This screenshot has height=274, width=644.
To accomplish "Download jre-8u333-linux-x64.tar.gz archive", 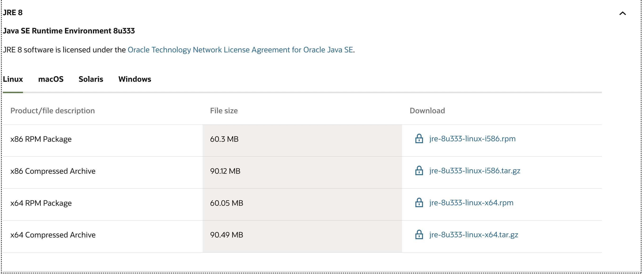I will (x=473, y=235).
